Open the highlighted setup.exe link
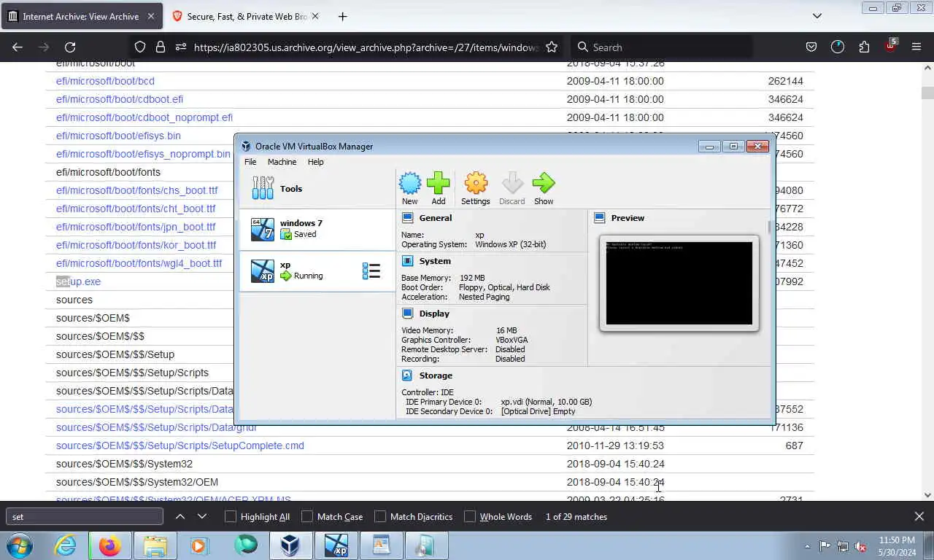 pos(78,281)
